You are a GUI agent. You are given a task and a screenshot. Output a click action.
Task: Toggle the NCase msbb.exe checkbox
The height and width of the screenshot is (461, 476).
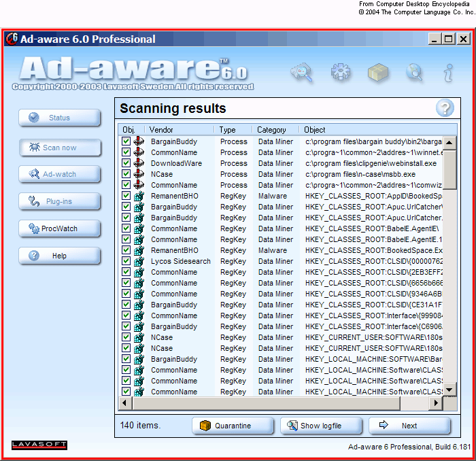(126, 174)
